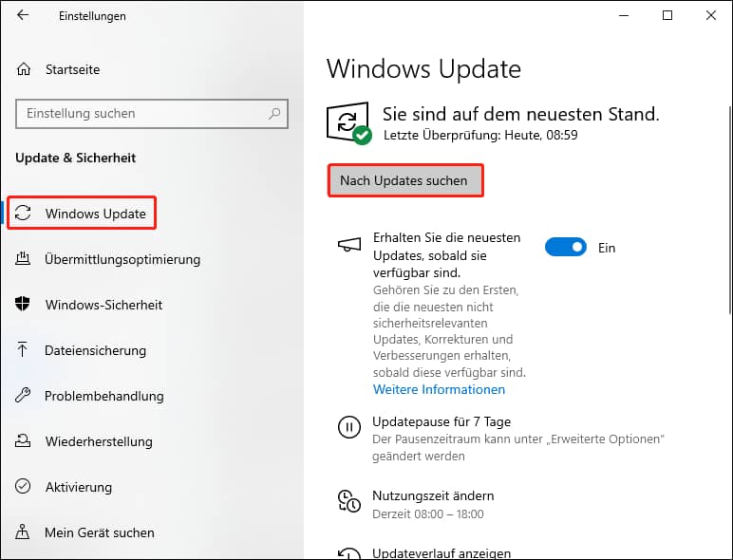The height and width of the screenshot is (560, 733).
Task: Click the Problembehandlung wrench icon
Action: (x=23, y=396)
